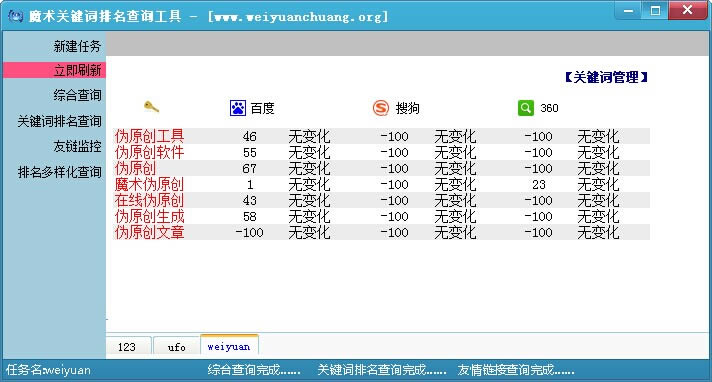Switch to the ufo task tab

click(x=176, y=347)
